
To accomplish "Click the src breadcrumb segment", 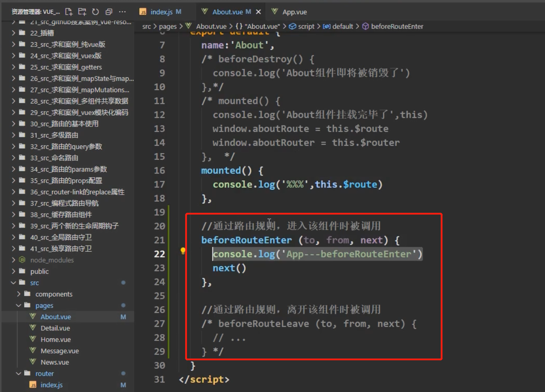I will point(146,26).
